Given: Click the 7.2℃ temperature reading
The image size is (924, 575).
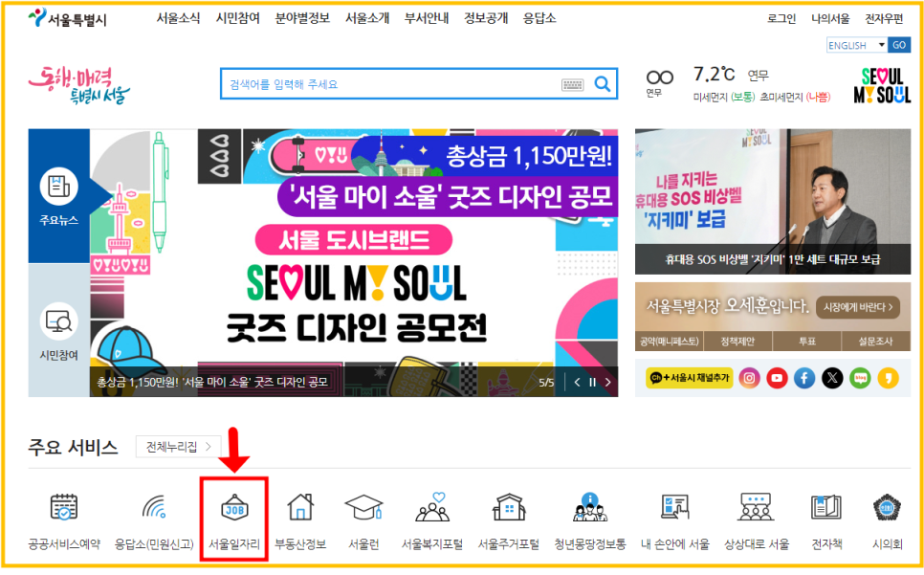Looking at the screenshot, I should point(714,75).
